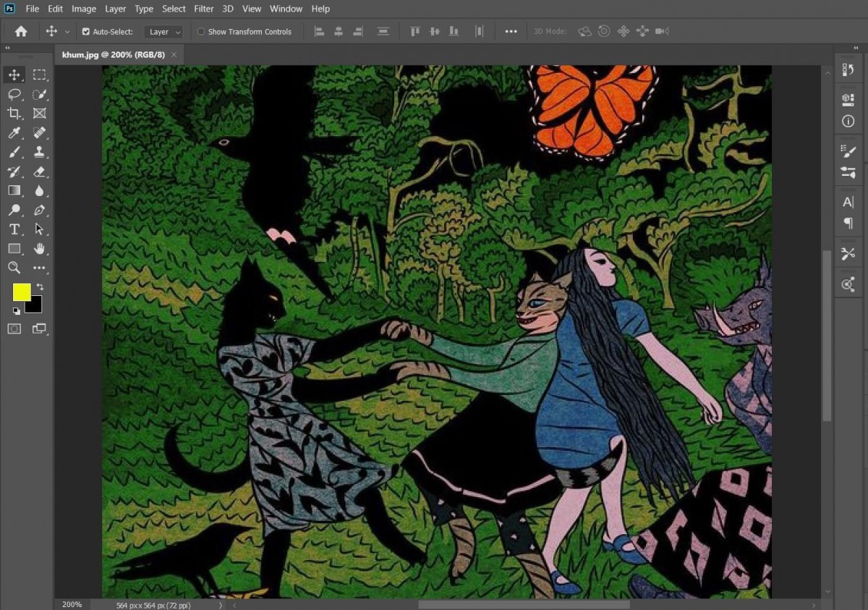The image size is (868, 610).
Task: Select the khum.jpg document tab
Action: pos(113,55)
